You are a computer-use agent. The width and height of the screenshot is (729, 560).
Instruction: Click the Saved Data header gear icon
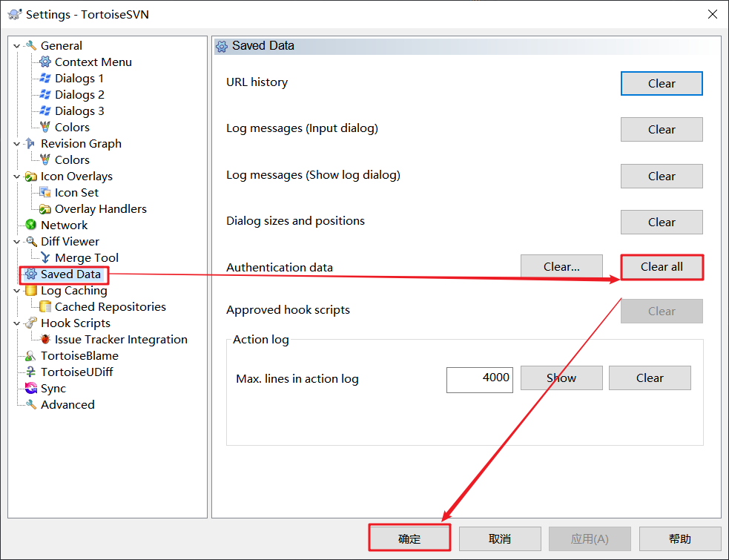(x=222, y=46)
